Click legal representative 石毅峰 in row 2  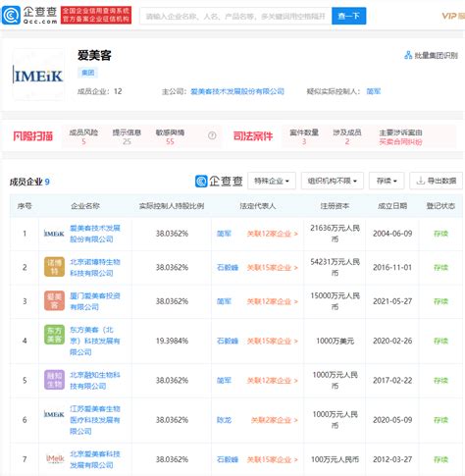228,268
